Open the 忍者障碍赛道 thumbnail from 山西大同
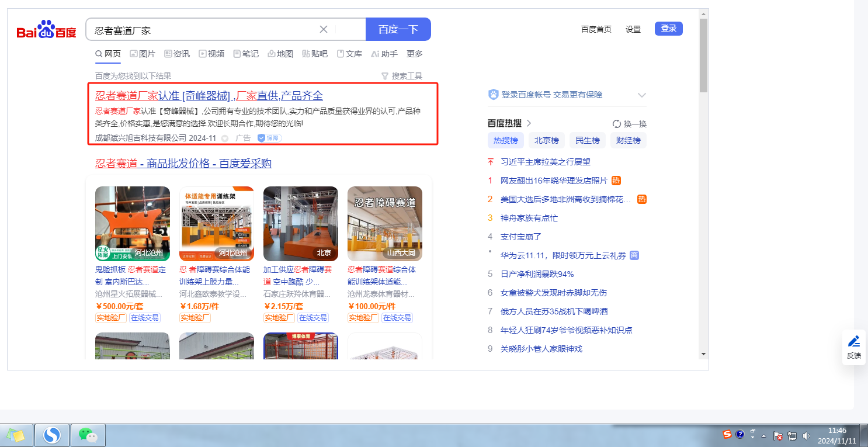 [385, 224]
